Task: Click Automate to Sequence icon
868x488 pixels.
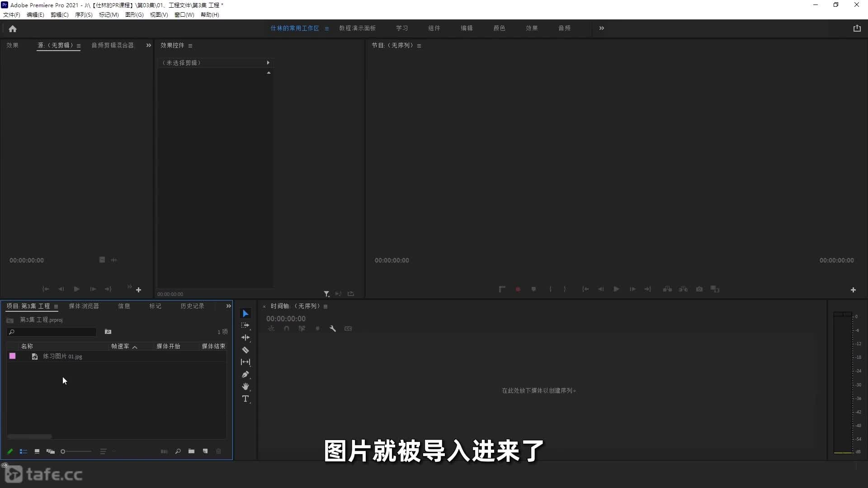Action: click(164, 451)
